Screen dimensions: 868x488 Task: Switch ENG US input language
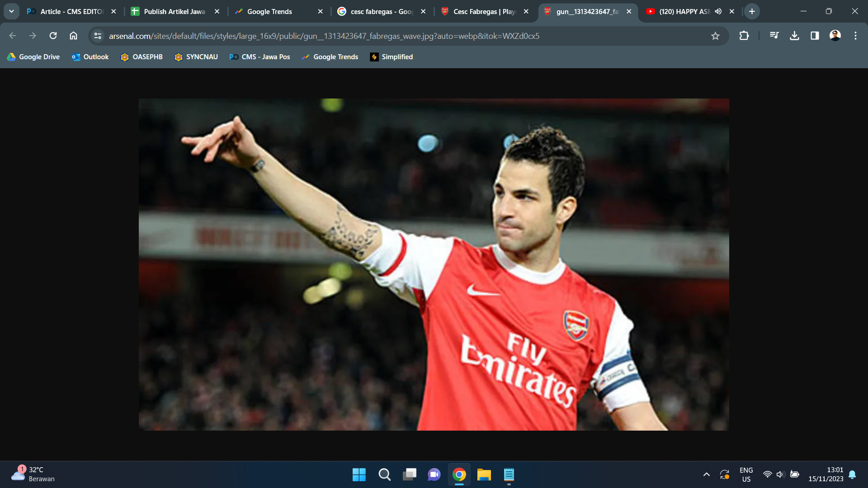coord(746,474)
